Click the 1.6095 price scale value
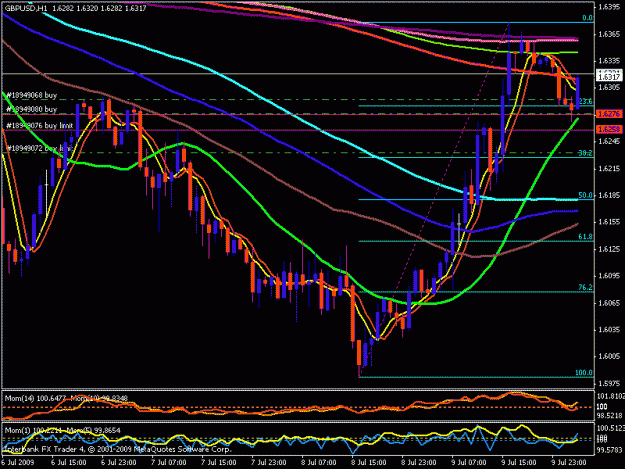Screen dimensions: 625x469 point(609,276)
